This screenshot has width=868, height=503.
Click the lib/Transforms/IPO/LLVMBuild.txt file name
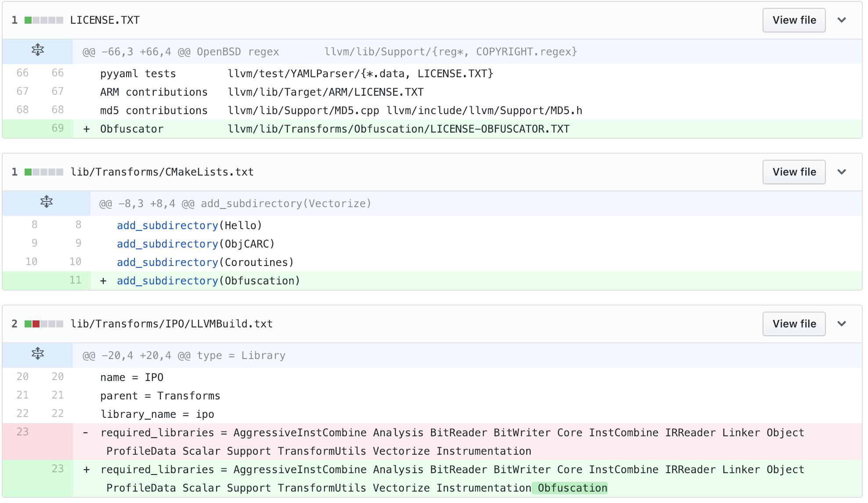coord(171,324)
